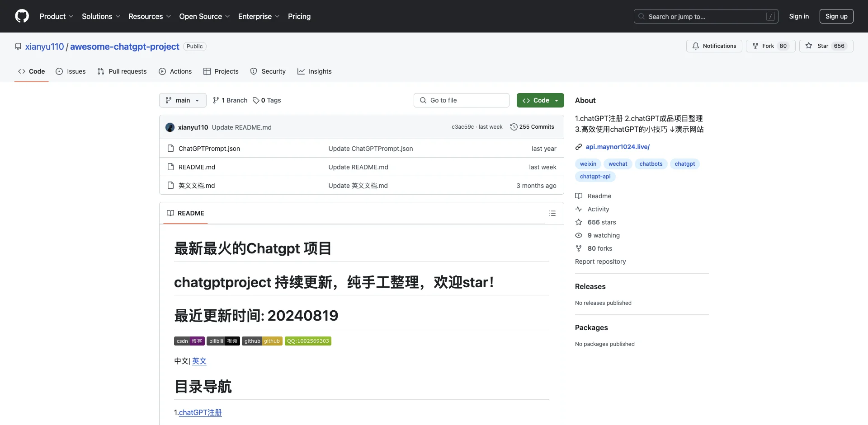This screenshot has height=425, width=868.
Task: Open the Insights tab
Action: 315,71
